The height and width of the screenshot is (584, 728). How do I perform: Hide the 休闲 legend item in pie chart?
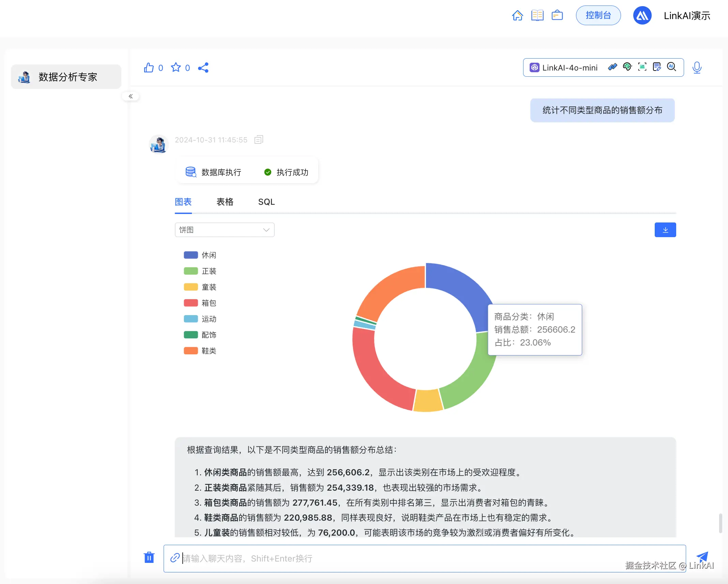tap(200, 255)
